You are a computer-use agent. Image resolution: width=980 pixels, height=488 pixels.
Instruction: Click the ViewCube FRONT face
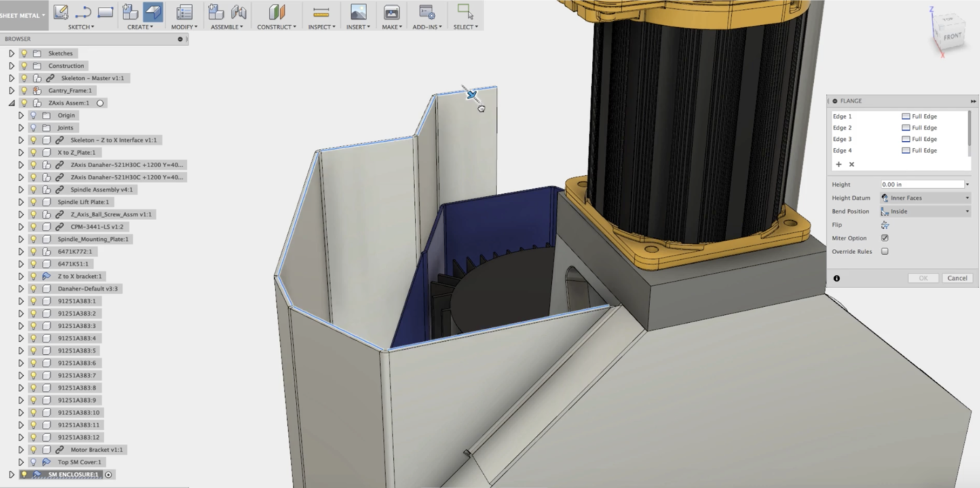click(952, 37)
